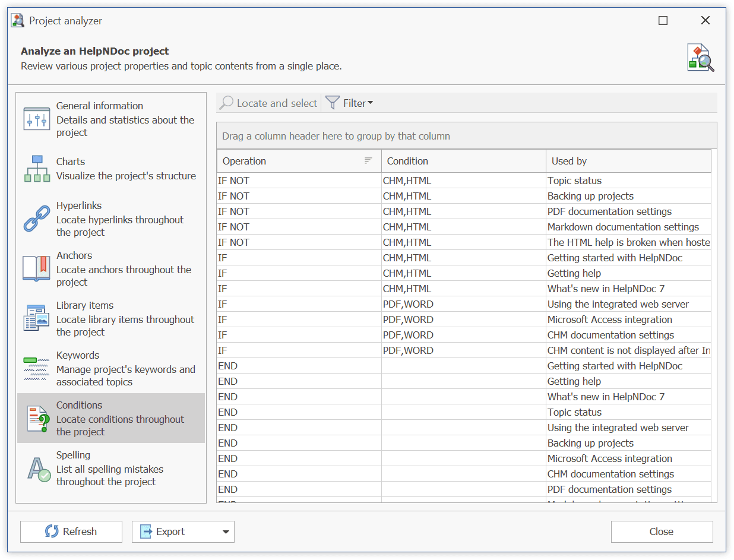Image resolution: width=734 pixels, height=560 pixels.
Task: Select the Library items icon
Action: [37, 318]
